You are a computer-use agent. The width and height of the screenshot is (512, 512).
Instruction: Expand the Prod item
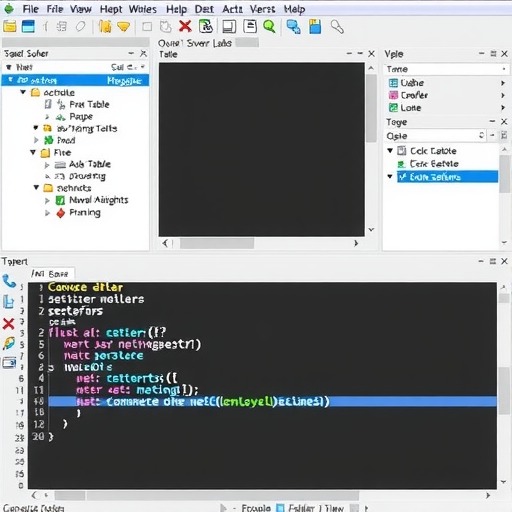pos(36,140)
